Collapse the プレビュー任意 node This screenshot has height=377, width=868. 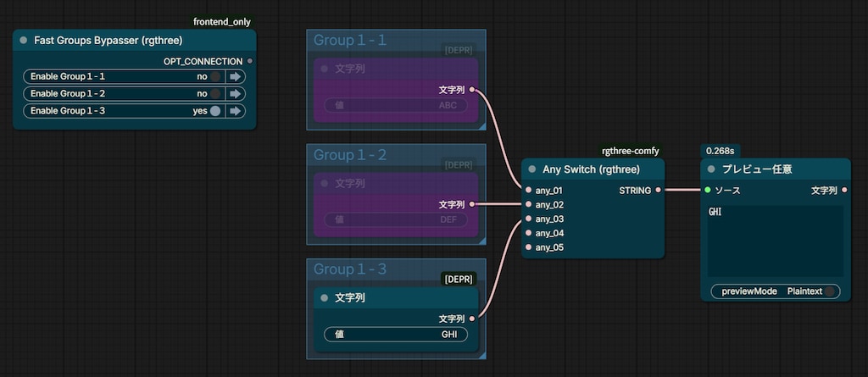[x=711, y=169]
